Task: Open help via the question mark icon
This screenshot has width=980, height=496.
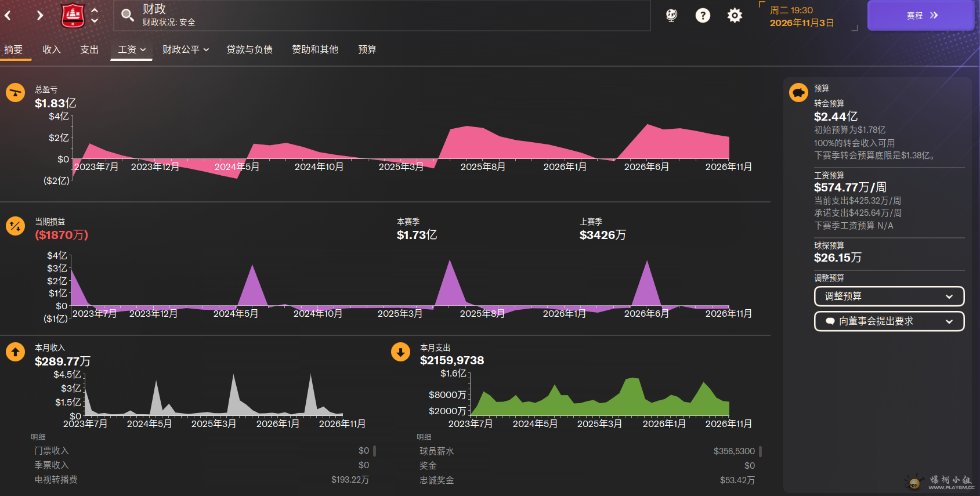Action: pyautogui.click(x=703, y=16)
